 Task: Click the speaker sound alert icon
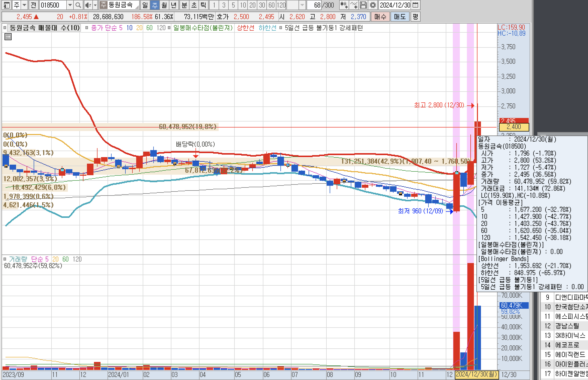88,5
